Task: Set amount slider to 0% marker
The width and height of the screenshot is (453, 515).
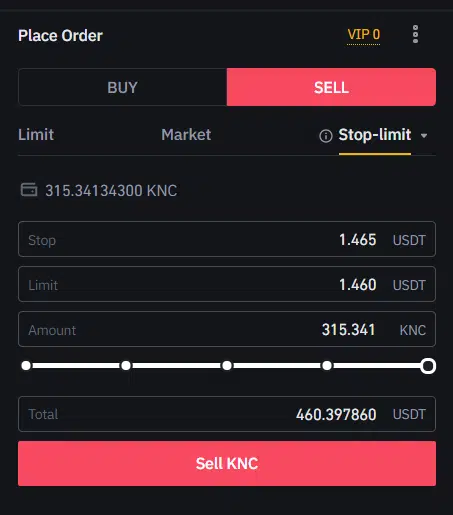Action: point(26,366)
